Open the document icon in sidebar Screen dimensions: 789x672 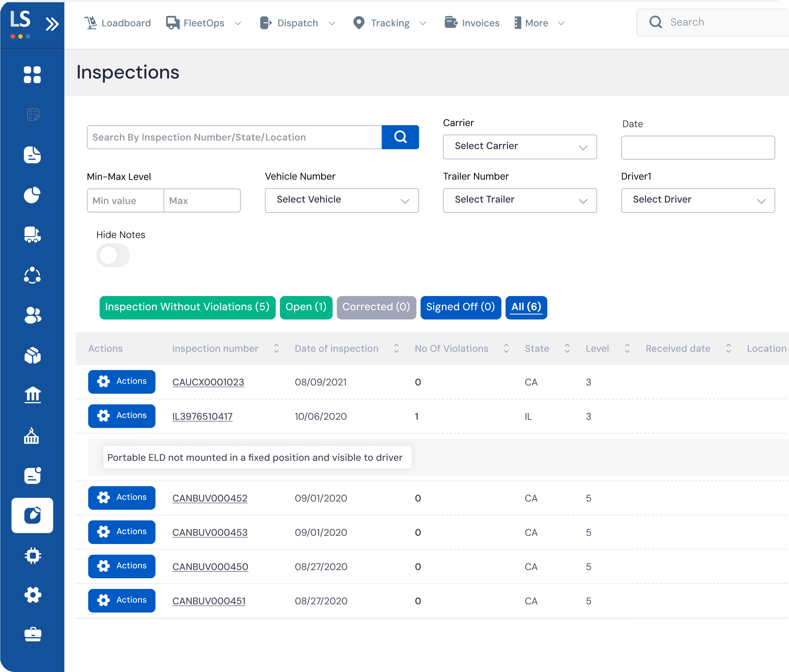point(32,155)
